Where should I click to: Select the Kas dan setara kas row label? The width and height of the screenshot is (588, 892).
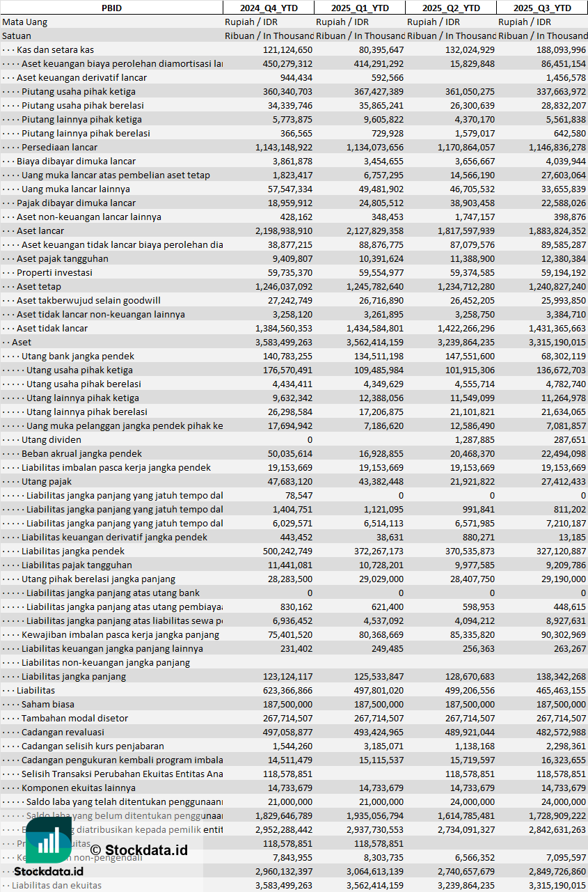tap(56, 49)
